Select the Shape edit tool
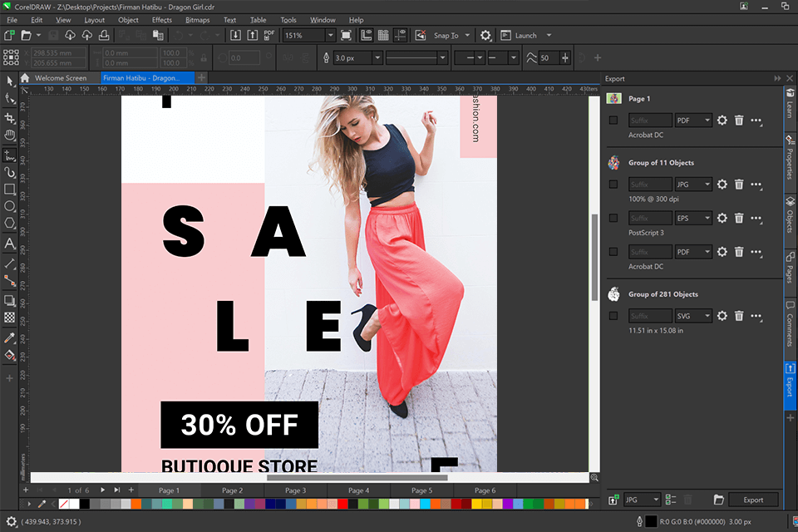The height and width of the screenshot is (532, 798). click(10, 99)
